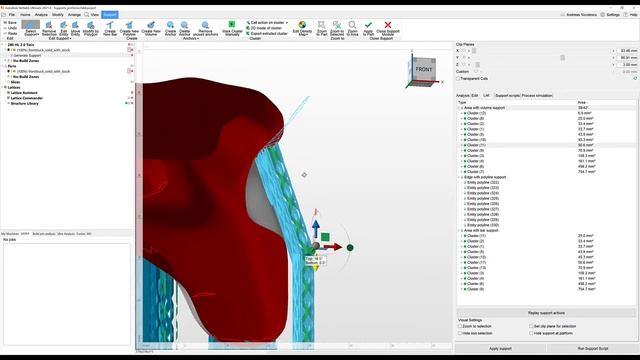
Task: Click the Zoom to Area icon
Action: 352,25
